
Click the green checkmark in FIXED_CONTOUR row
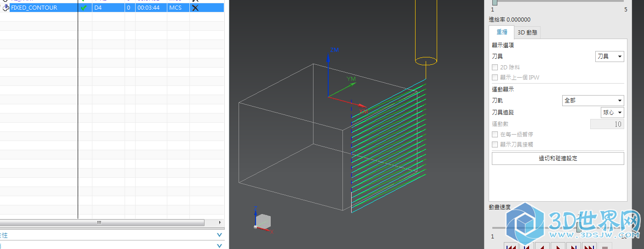(x=84, y=8)
